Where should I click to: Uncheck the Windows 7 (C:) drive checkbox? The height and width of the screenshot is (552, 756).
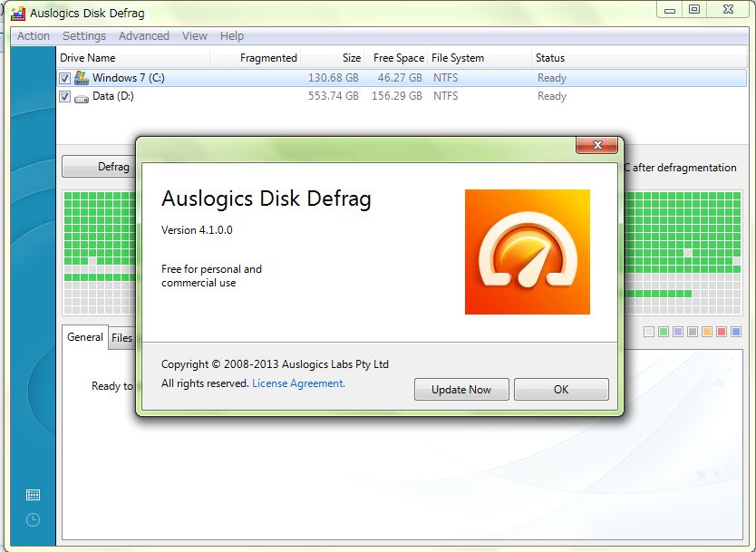64,79
